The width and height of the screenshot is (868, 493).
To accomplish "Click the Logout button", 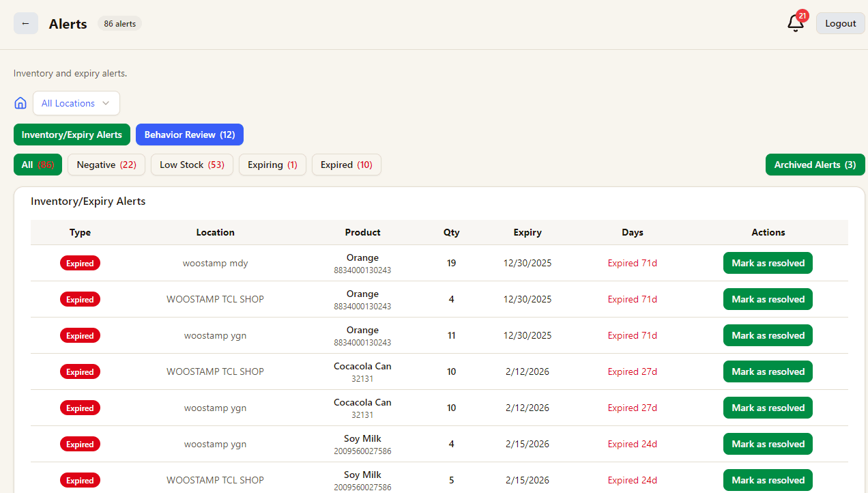I will [840, 23].
